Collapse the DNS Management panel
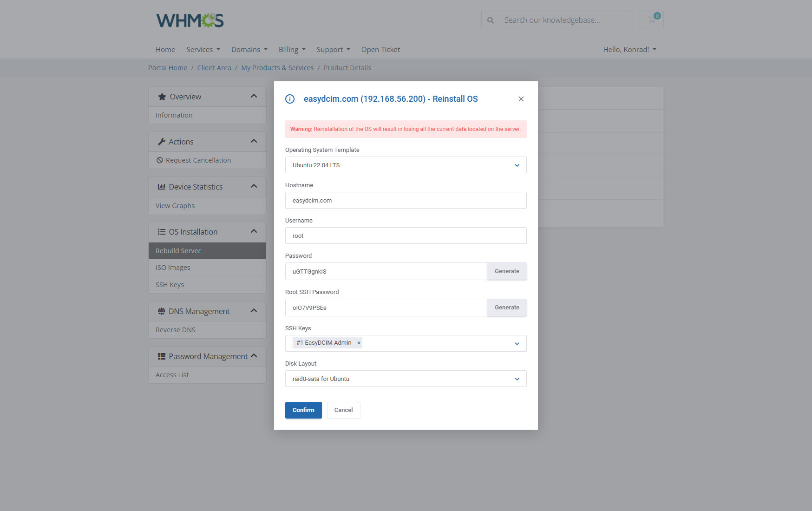 254,311
